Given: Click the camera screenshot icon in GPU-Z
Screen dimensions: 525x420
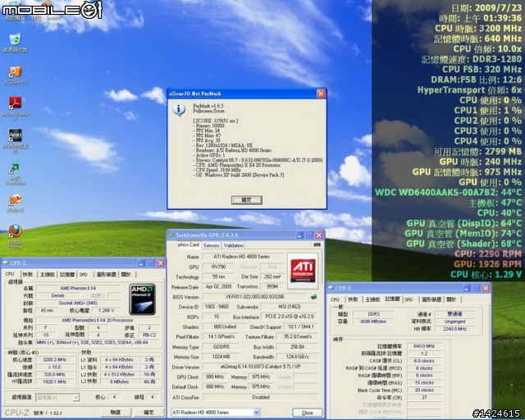Looking at the screenshot, I should point(317,244).
